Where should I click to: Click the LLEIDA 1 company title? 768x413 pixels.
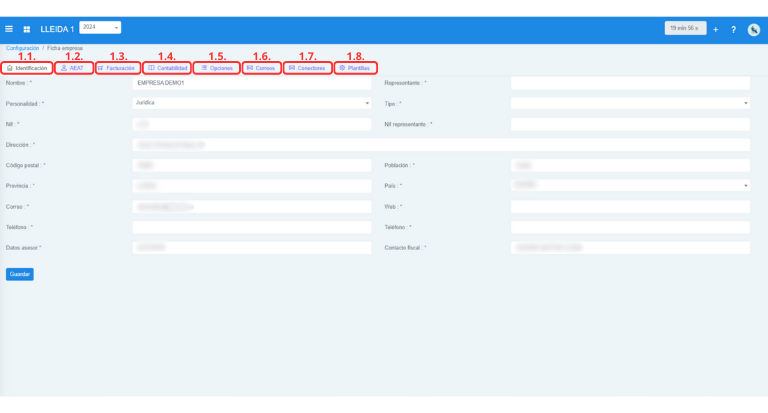(57, 29)
